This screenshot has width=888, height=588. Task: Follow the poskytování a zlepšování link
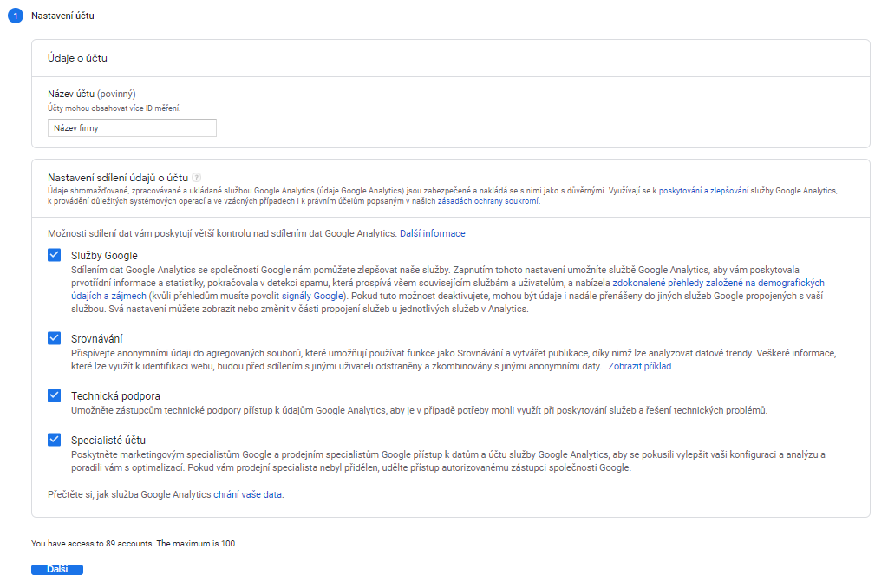pos(703,191)
